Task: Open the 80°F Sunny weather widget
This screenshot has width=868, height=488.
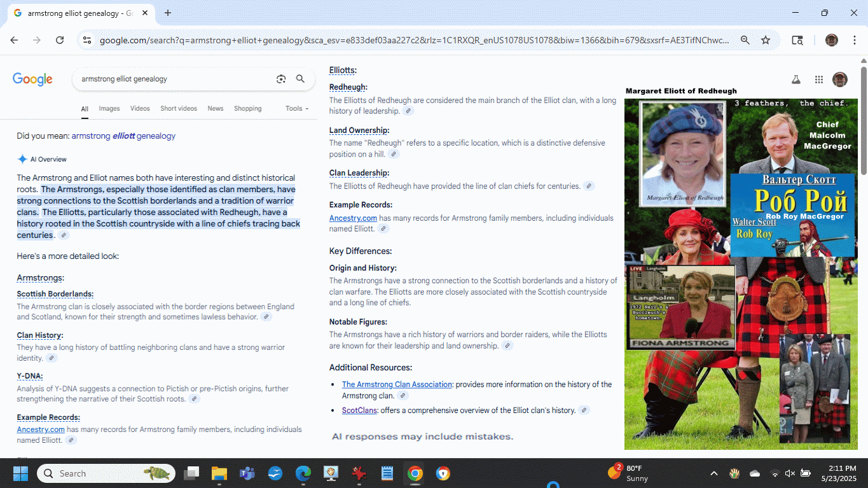Action: click(628, 473)
